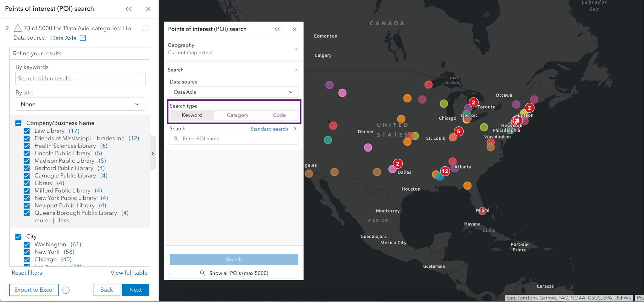Collapse left panel with double-chevron icon
The height and width of the screenshot is (302, 644).
click(x=129, y=9)
